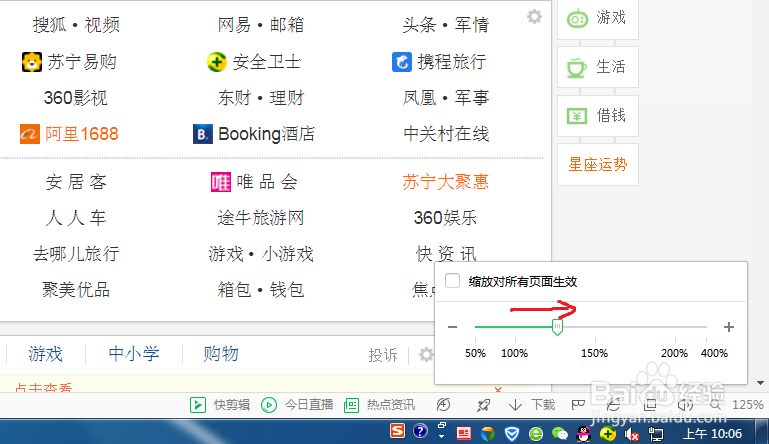Open the 途牛旅游网 link
The image size is (769, 444).
(x=261, y=218)
